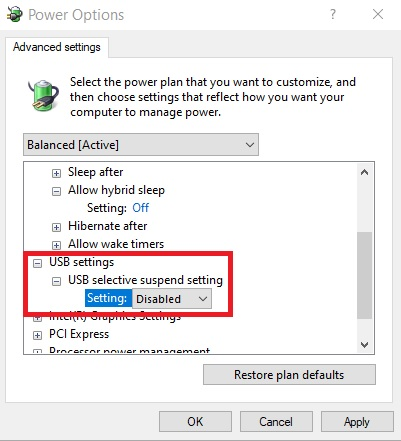Screen dimensions: 401x441
Task: Open the Disabled setting dropdown
Action: click(x=172, y=299)
